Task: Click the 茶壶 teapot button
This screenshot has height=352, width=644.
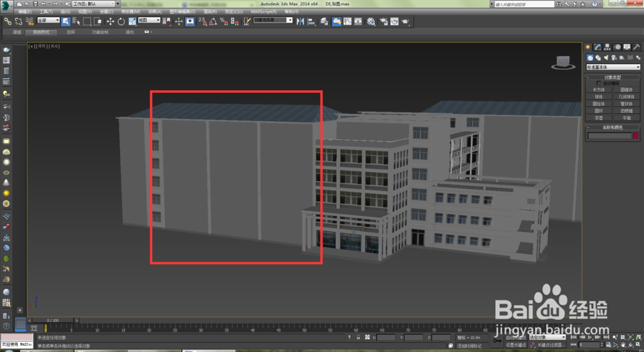Action: coord(599,117)
